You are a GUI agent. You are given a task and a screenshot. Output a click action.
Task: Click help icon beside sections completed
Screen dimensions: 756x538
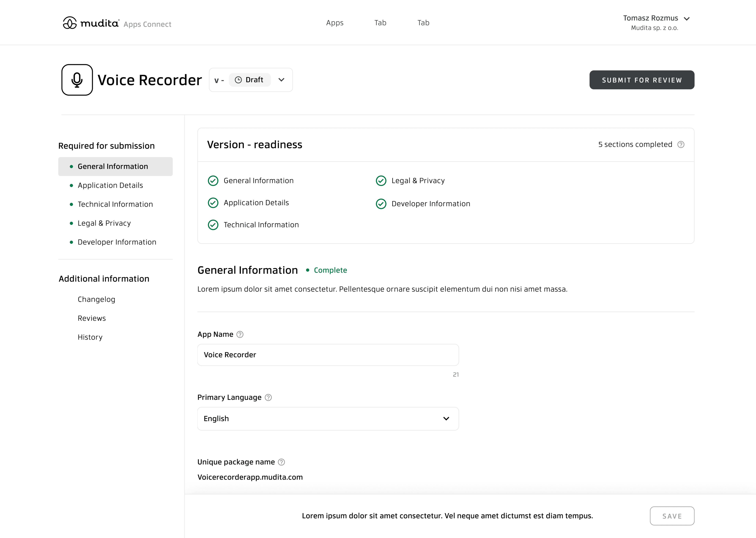tap(681, 144)
